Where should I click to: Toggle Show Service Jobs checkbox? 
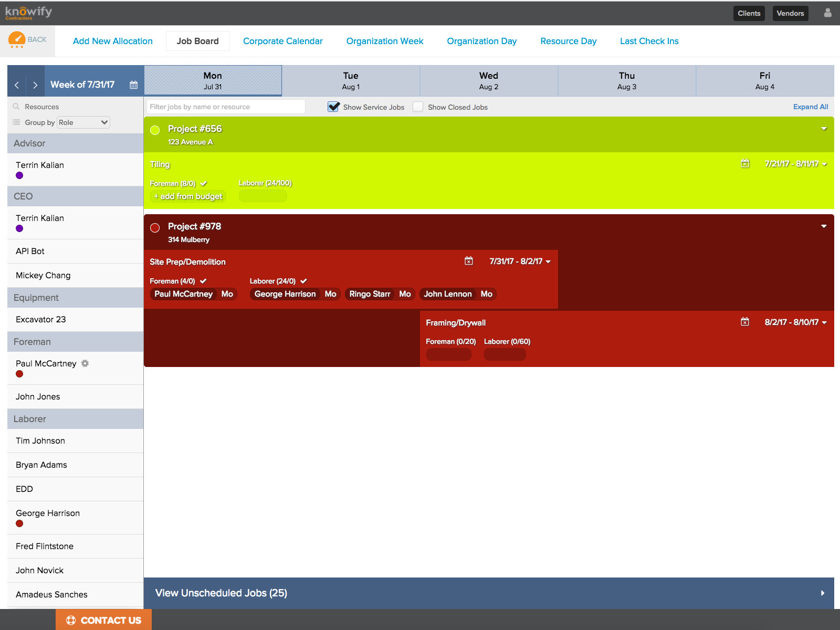click(x=333, y=107)
